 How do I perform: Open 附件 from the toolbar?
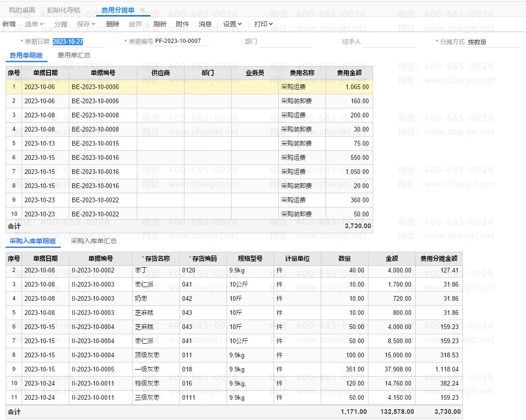[183, 24]
